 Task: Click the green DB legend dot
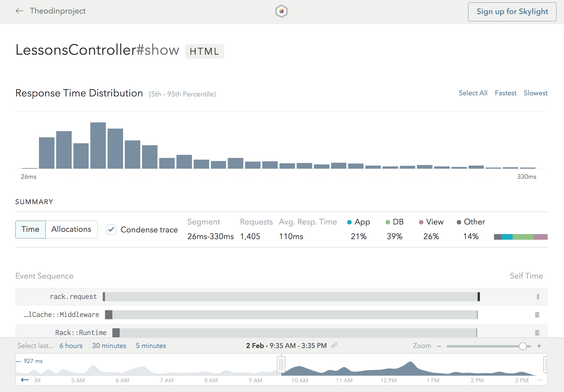click(x=387, y=222)
